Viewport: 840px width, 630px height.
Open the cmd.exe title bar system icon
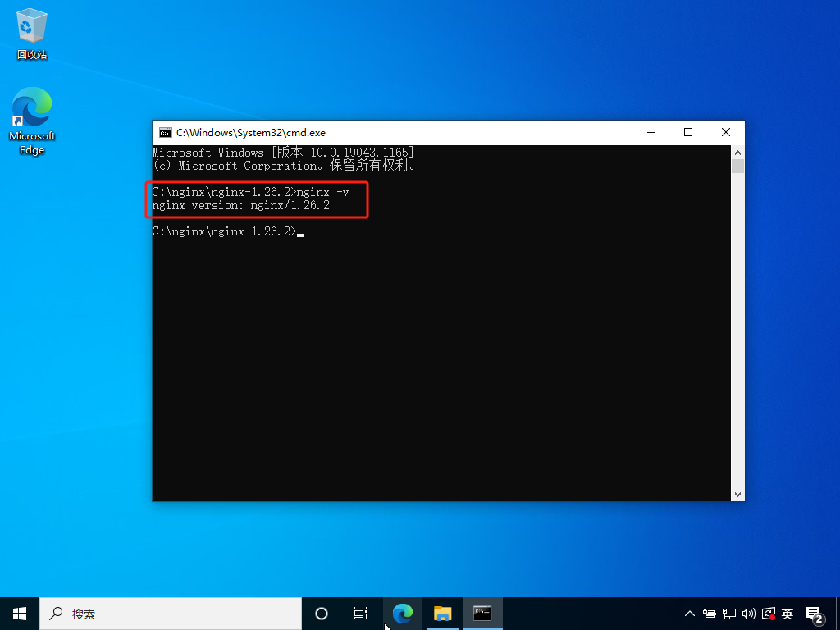coord(166,133)
